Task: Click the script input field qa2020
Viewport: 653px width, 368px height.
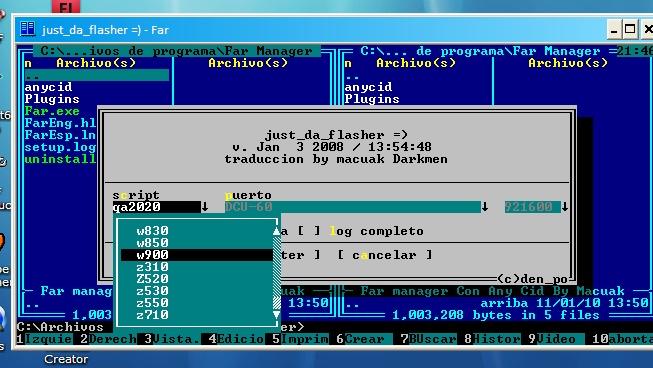Action: coord(157,207)
